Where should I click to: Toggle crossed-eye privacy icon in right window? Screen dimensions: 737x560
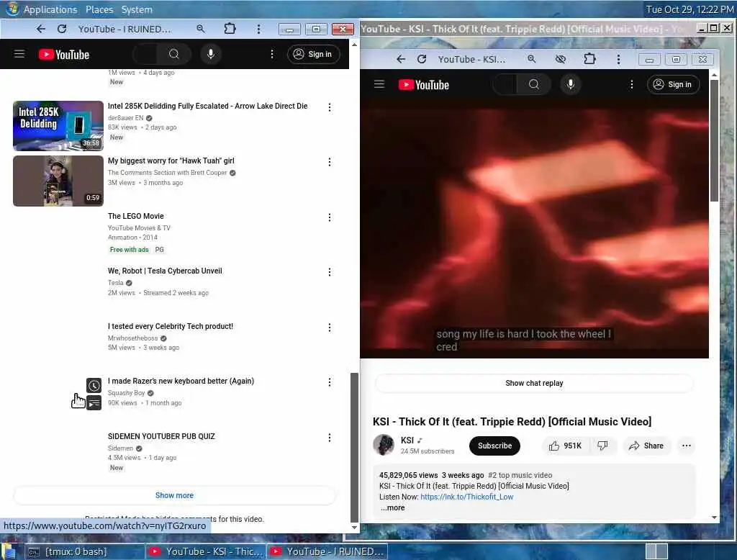point(560,59)
